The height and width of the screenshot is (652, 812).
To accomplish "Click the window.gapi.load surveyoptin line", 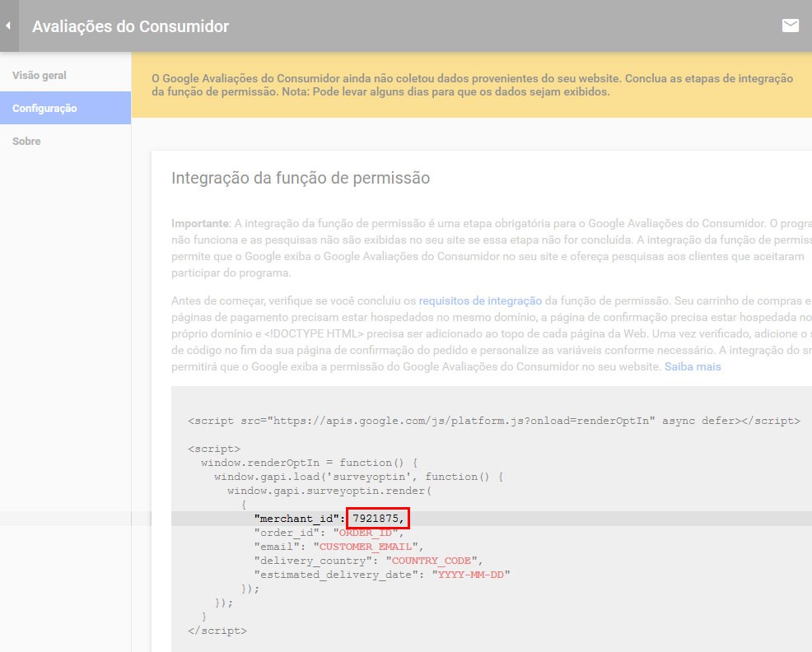I will pos(359,477).
